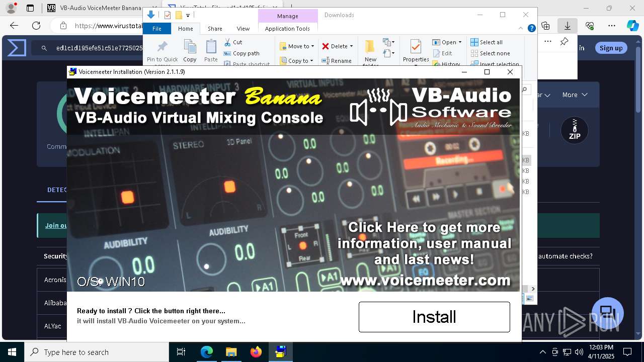Viewport: 644px width, 362px height.
Task: Open Edge tab actions menu icon
Action: (x=30, y=8)
